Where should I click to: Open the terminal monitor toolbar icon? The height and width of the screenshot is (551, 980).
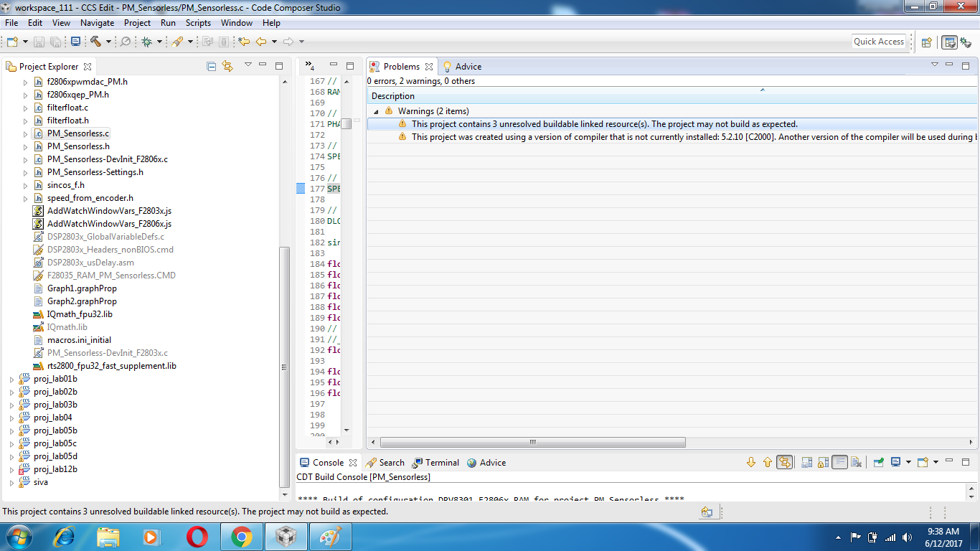pyautogui.click(x=75, y=42)
